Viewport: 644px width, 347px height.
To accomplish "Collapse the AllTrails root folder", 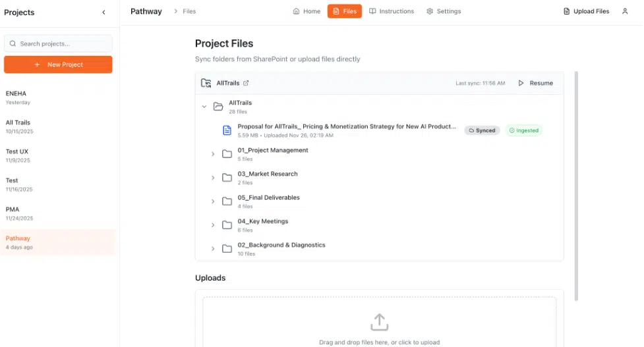I will pyautogui.click(x=204, y=107).
